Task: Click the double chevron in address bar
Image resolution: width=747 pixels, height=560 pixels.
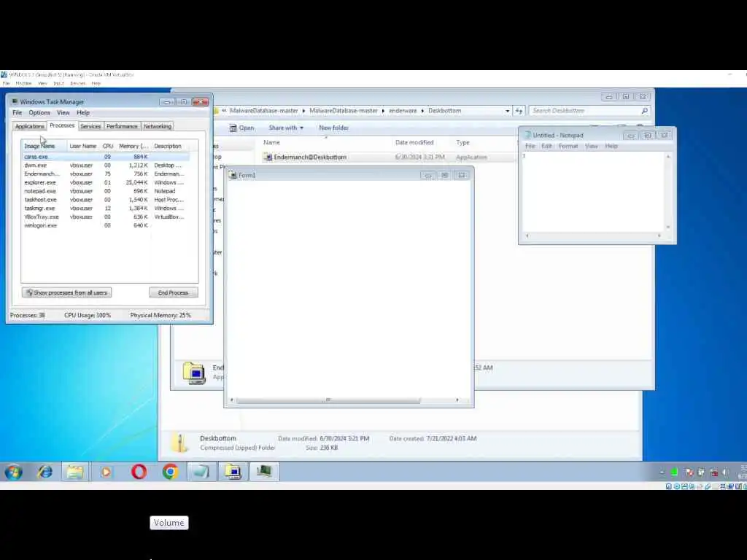Action: pyautogui.click(x=224, y=111)
